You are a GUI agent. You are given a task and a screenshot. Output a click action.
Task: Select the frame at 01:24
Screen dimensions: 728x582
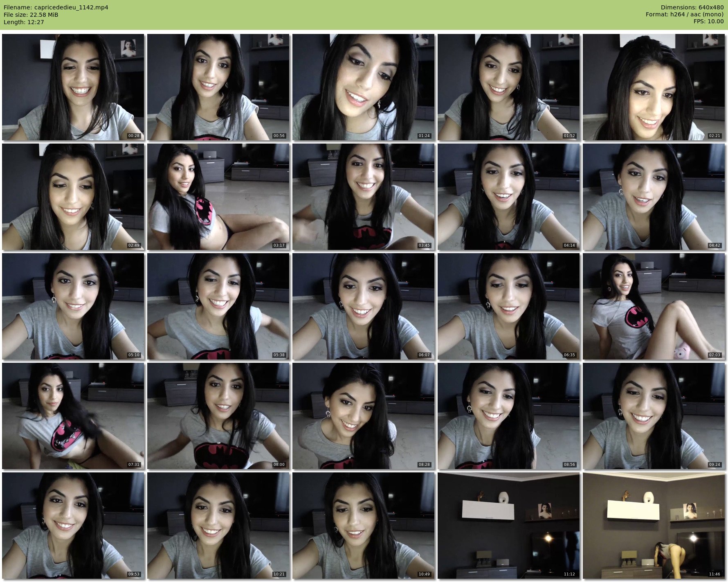[363, 87]
